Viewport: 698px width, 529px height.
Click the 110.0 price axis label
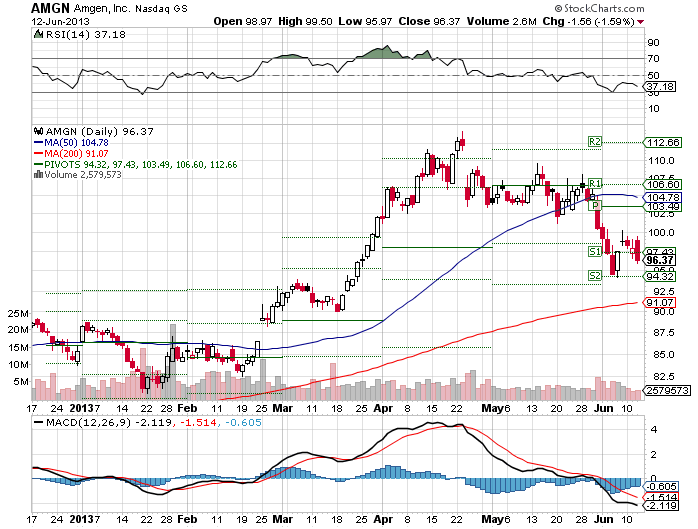click(x=661, y=161)
